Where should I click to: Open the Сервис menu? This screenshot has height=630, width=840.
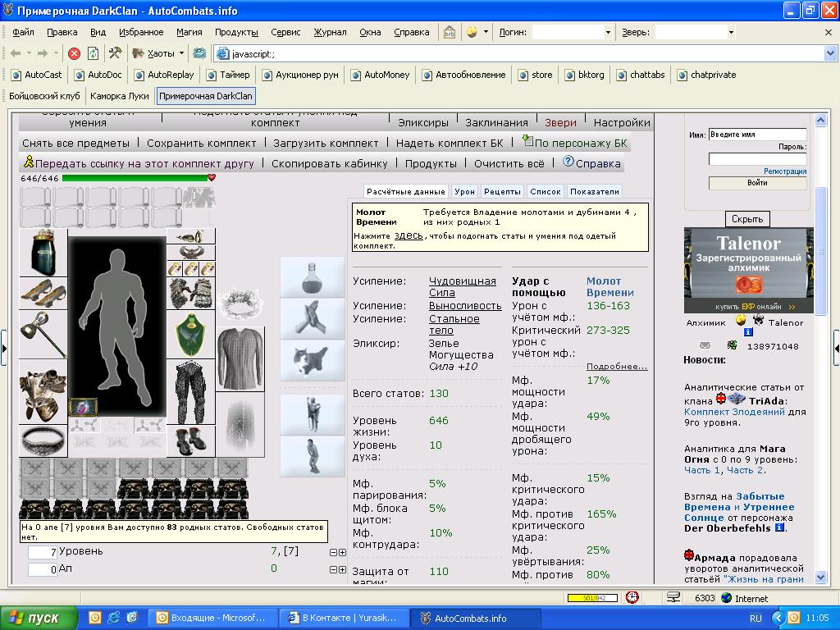pos(285,32)
